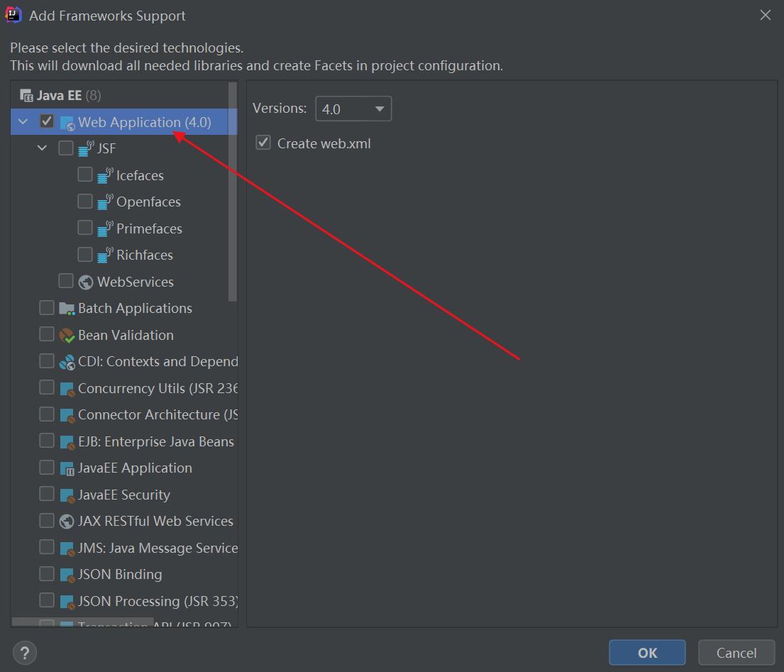Check the Richfaces checkbox
The height and width of the screenshot is (672, 784).
click(x=85, y=254)
